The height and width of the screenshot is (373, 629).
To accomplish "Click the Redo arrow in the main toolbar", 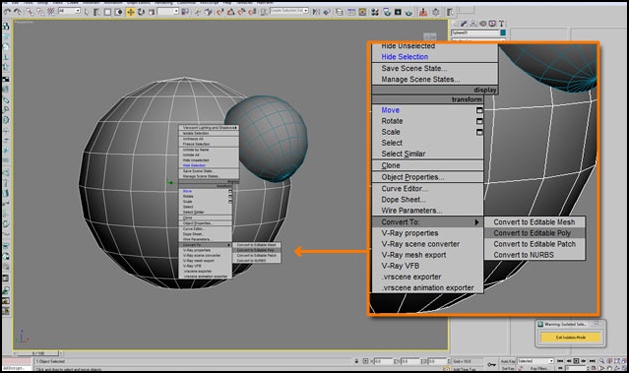I will (x=18, y=12).
